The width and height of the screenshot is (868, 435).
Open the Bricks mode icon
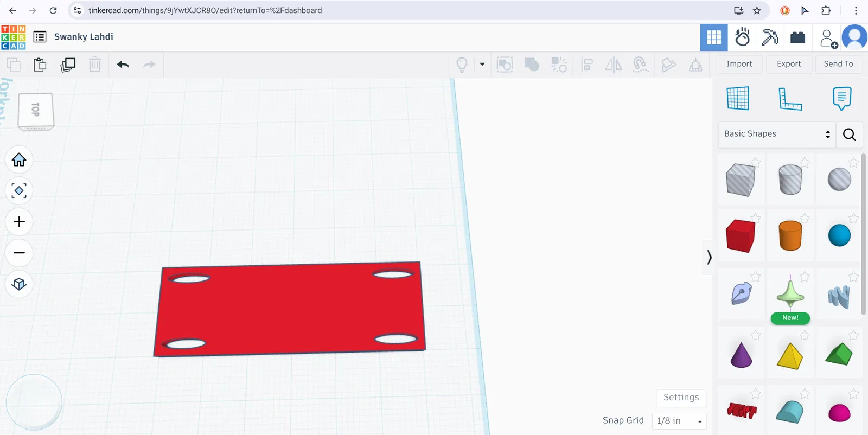coord(797,37)
